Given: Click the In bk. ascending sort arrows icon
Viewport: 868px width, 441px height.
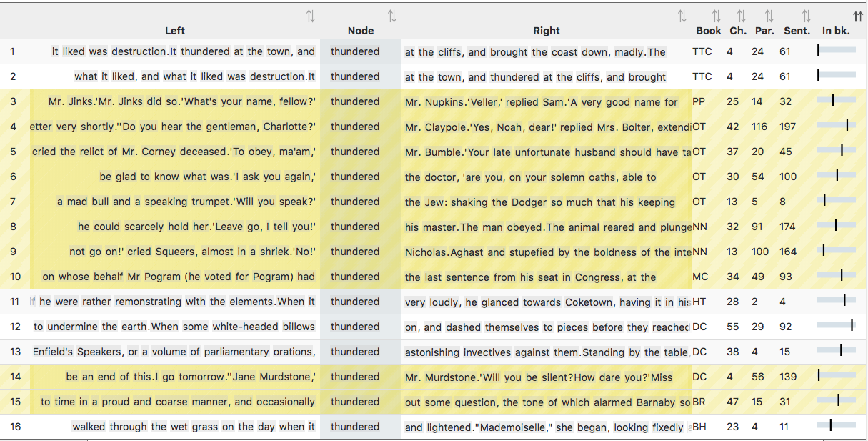Looking at the screenshot, I should (858, 16).
